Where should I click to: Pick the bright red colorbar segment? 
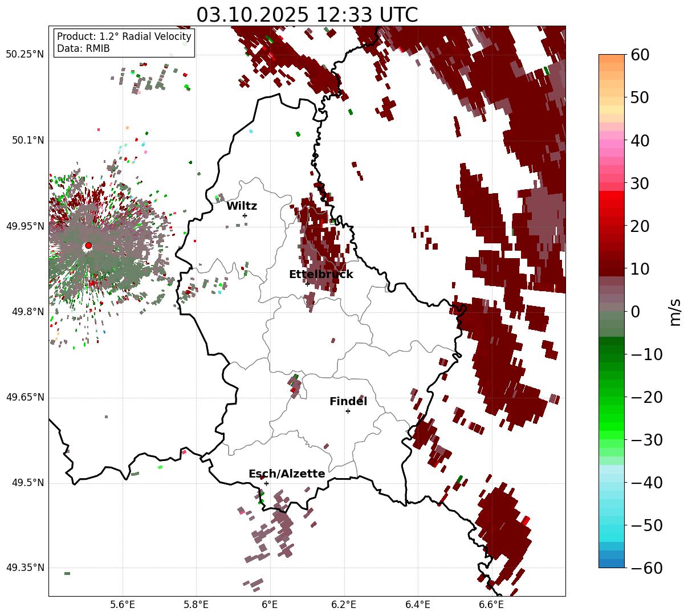pos(612,197)
